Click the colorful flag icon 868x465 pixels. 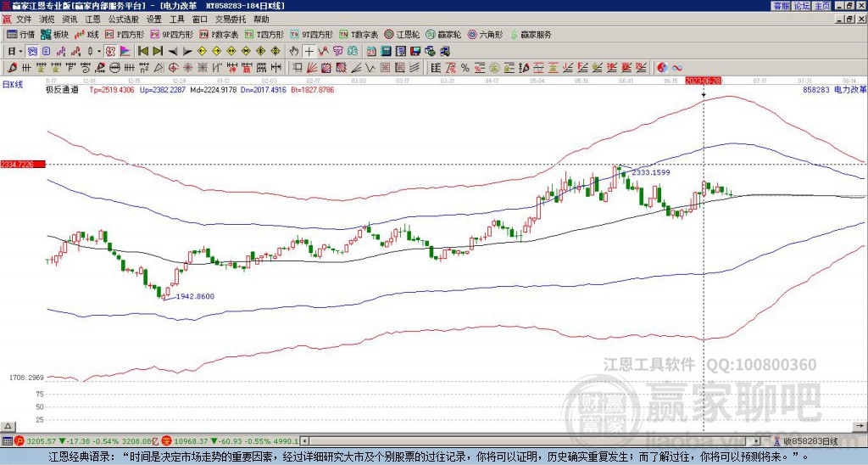125,52
